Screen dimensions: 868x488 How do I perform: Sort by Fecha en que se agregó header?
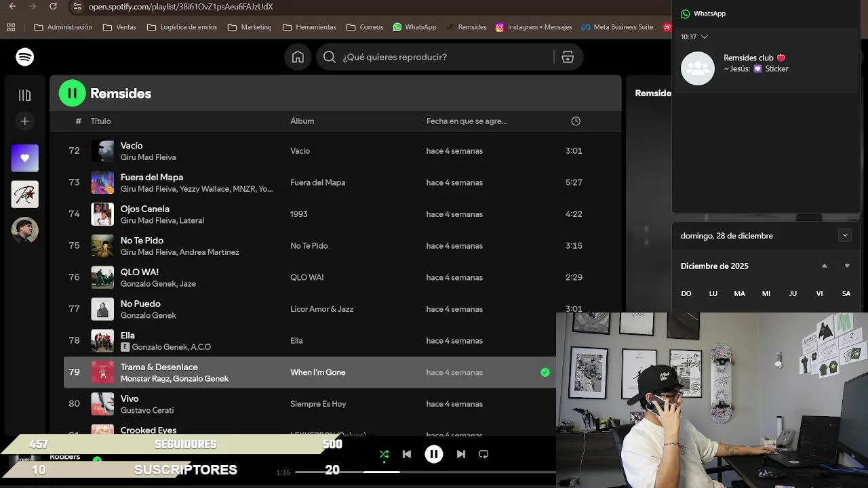click(x=467, y=121)
